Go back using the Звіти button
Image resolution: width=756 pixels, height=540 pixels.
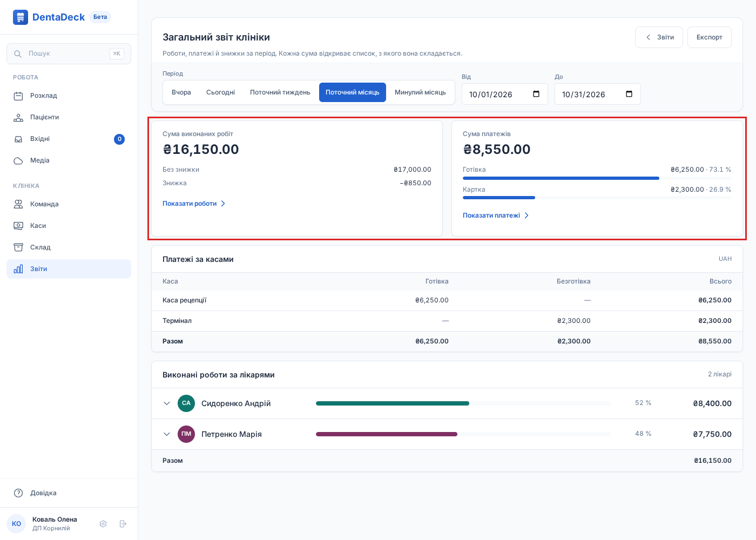point(659,37)
